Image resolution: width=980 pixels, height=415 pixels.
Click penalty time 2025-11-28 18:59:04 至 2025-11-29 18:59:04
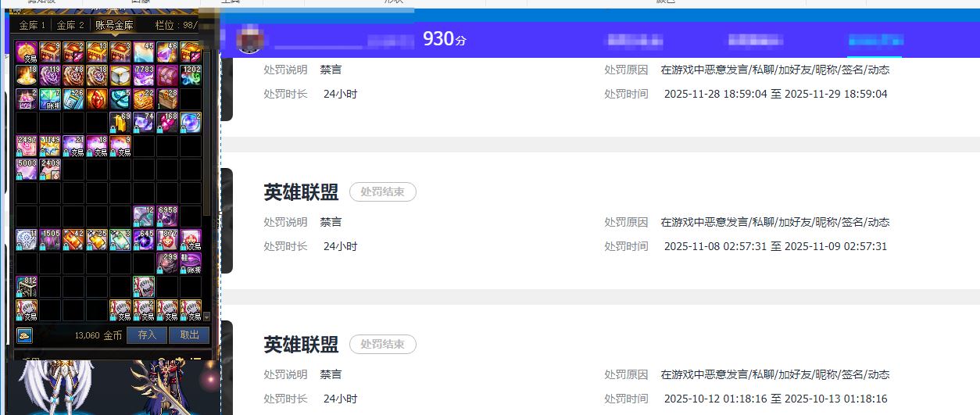[775, 94]
